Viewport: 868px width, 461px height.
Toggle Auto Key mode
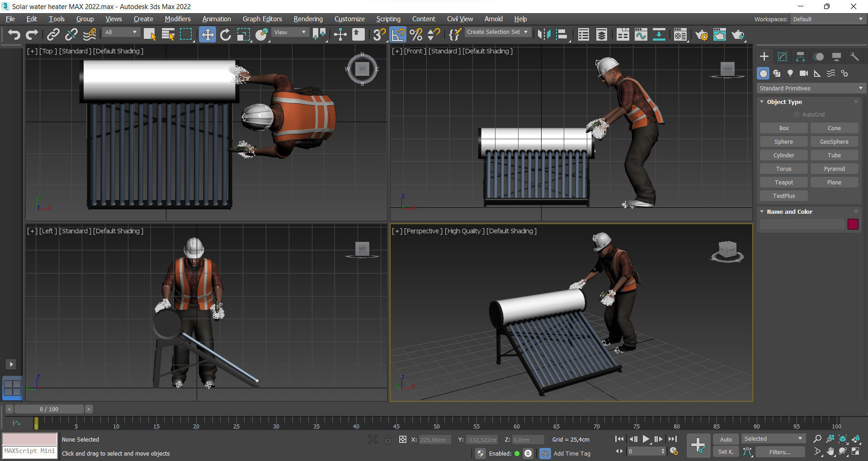click(x=726, y=439)
